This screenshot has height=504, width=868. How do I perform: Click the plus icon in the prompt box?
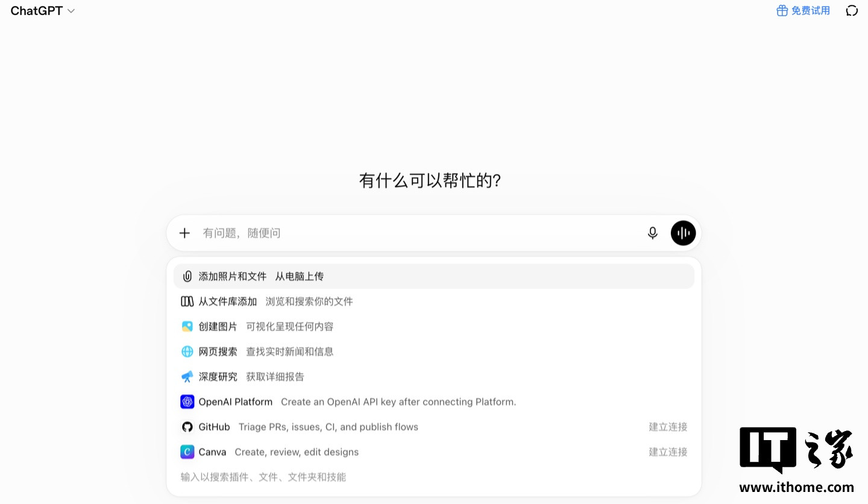tap(185, 233)
